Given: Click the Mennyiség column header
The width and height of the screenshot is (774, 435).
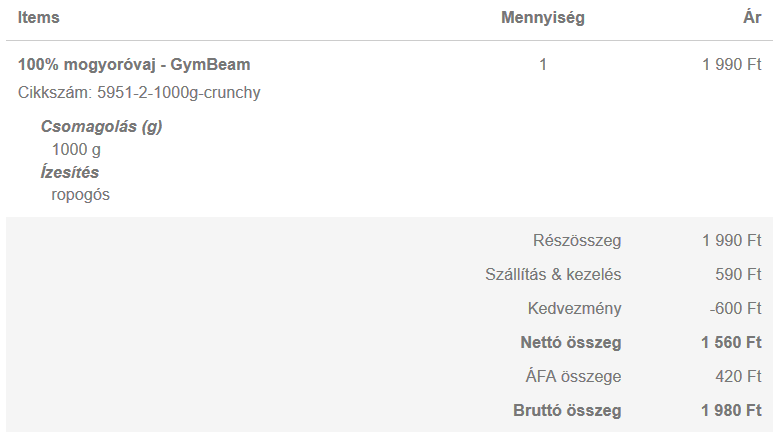Looking at the screenshot, I should tap(542, 18).
